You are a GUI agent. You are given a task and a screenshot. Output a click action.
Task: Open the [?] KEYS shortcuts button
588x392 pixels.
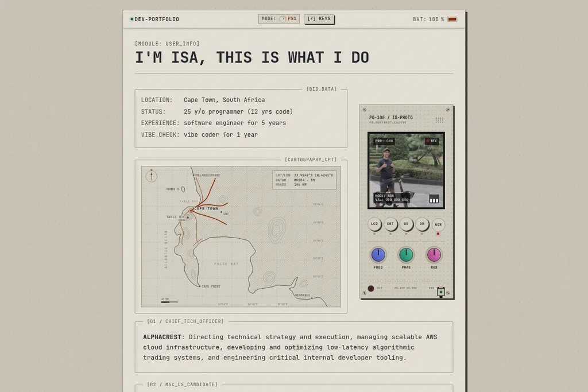[319, 19]
